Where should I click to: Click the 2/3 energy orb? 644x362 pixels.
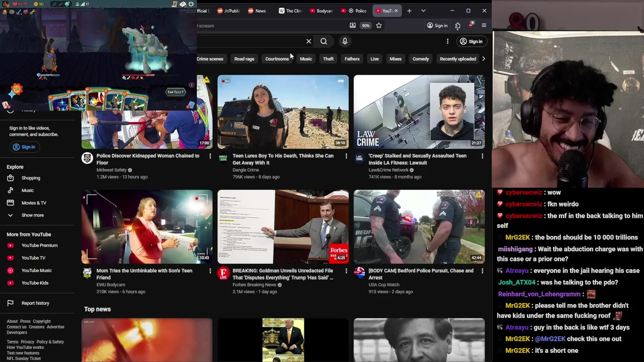[x=17, y=89]
